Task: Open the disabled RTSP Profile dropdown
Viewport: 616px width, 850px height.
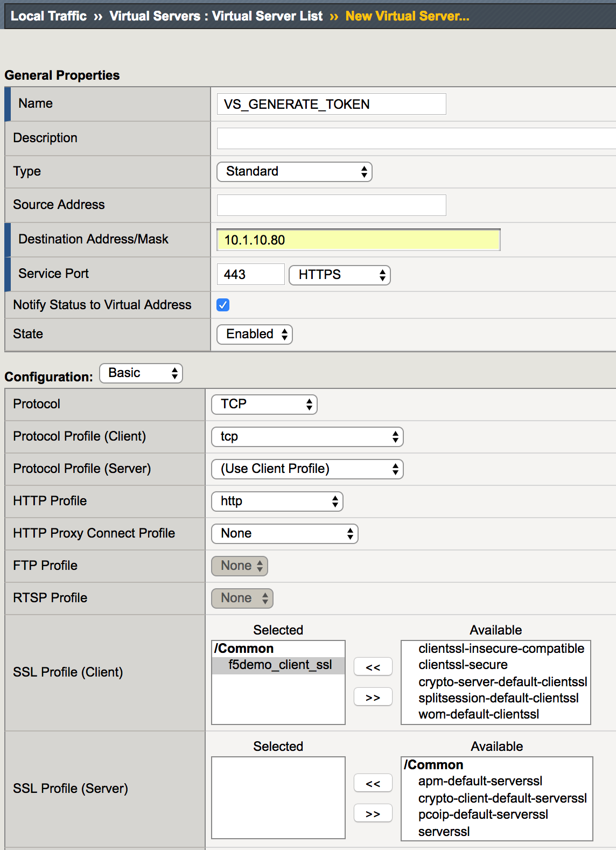Action: click(242, 598)
